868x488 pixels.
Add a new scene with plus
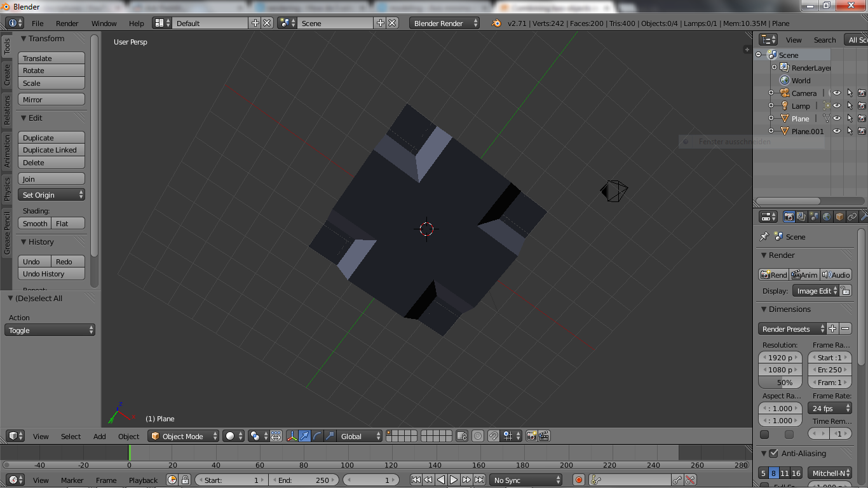(381, 23)
